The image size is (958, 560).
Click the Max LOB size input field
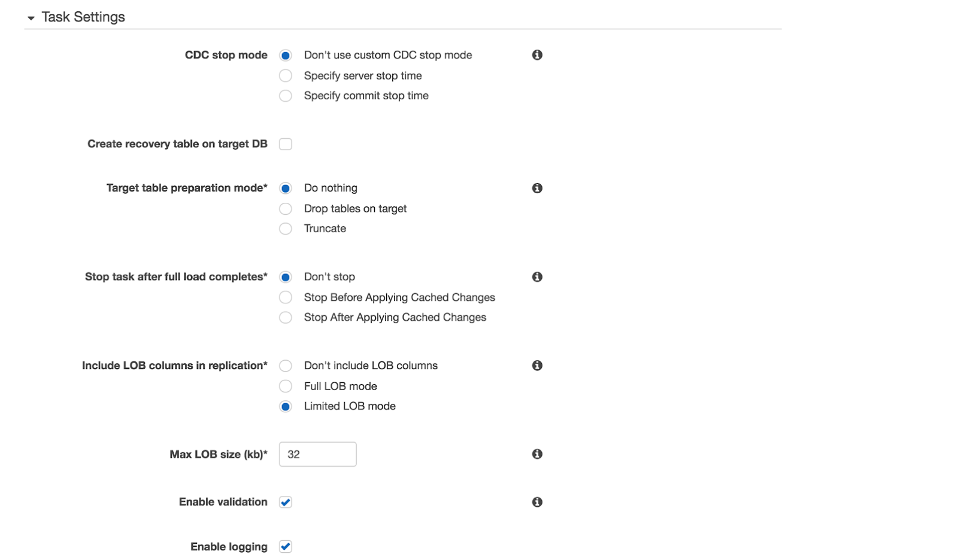[317, 454]
